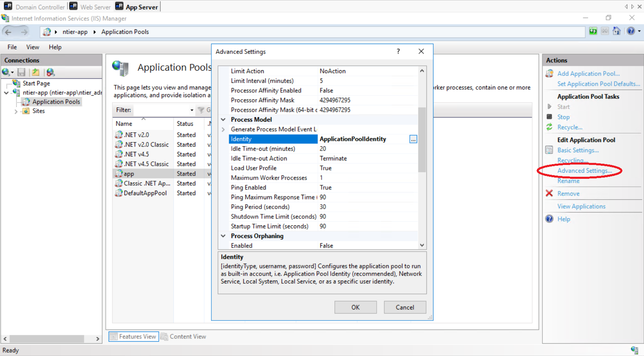Click the settings list scroll down arrow
The width and height of the screenshot is (644, 356).
[422, 245]
